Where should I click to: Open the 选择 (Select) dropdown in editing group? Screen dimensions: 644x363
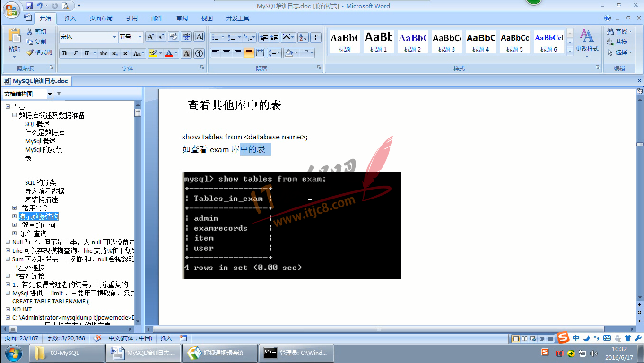(x=620, y=52)
